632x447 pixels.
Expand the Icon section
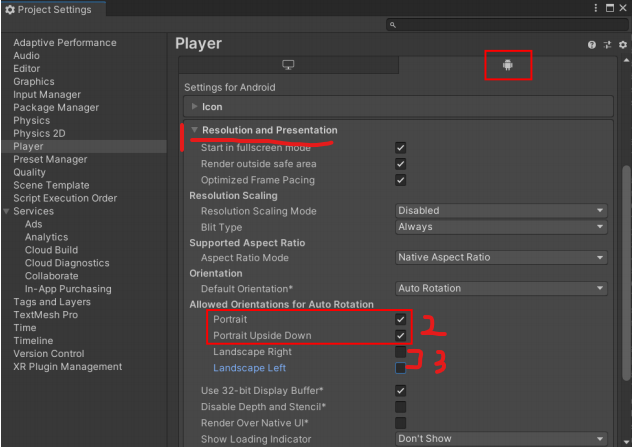pos(195,106)
